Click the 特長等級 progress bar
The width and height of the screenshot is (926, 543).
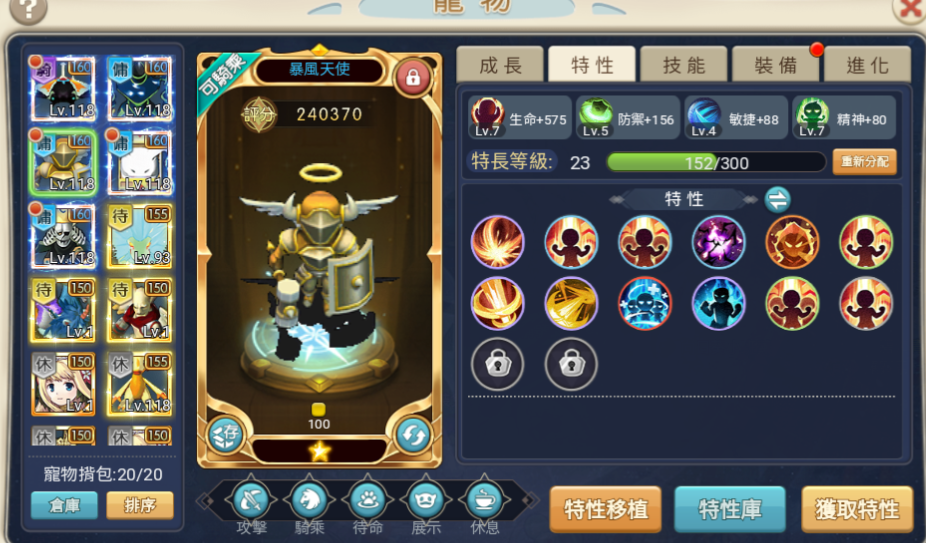point(716,162)
